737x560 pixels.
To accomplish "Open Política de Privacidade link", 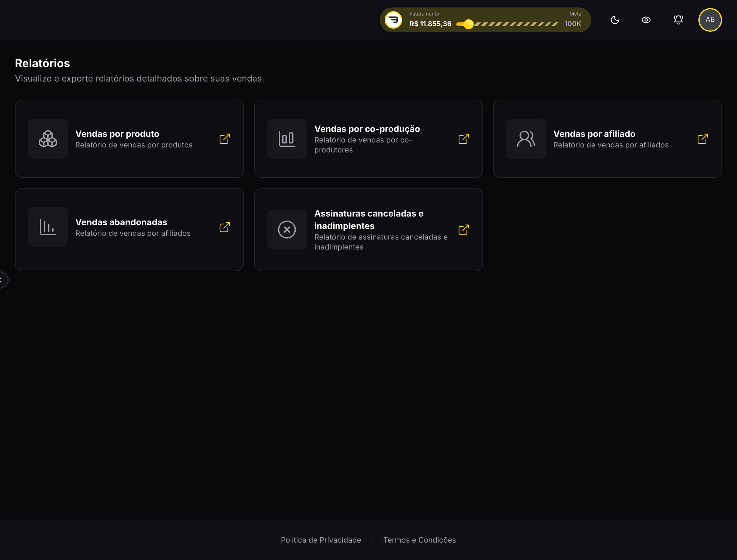I will [321, 540].
